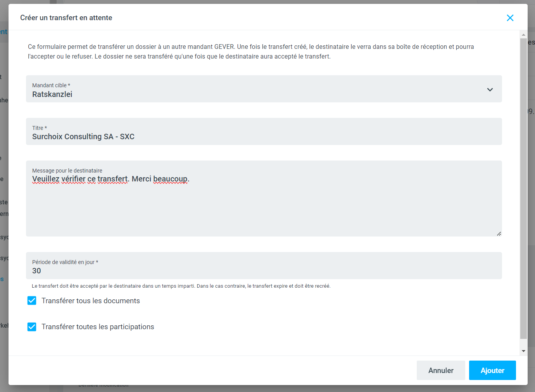The width and height of the screenshot is (535, 392).
Task: Click the dialog's vertical scrollbar thumb
Action: click(523, 188)
